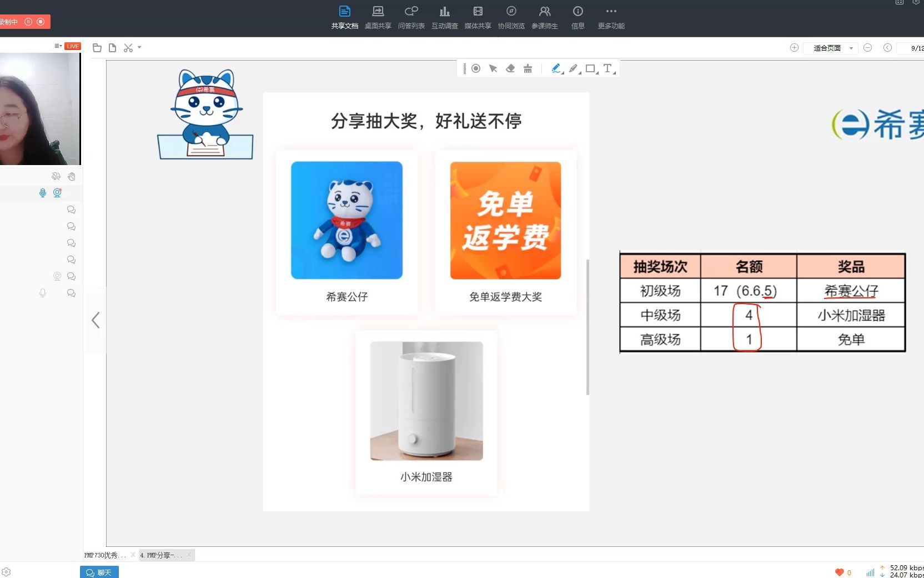Close the 4.PMP分享 document tab
This screenshot has height=578, width=924.
[189, 555]
